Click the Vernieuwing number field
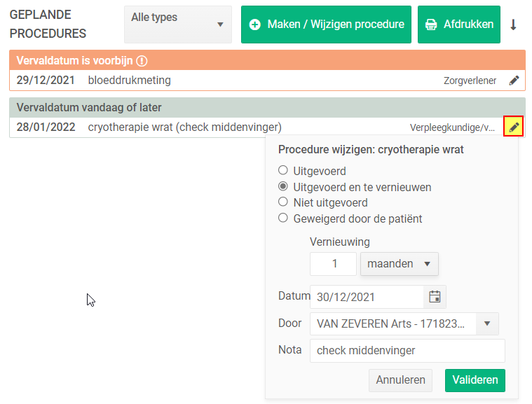The width and height of the screenshot is (532, 404). [x=333, y=264]
